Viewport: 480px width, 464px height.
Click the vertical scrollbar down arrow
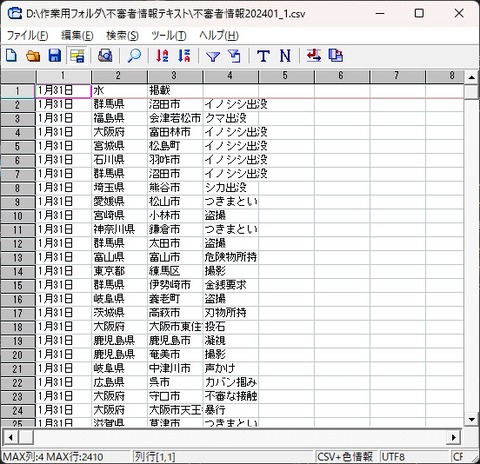pos(471,419)
